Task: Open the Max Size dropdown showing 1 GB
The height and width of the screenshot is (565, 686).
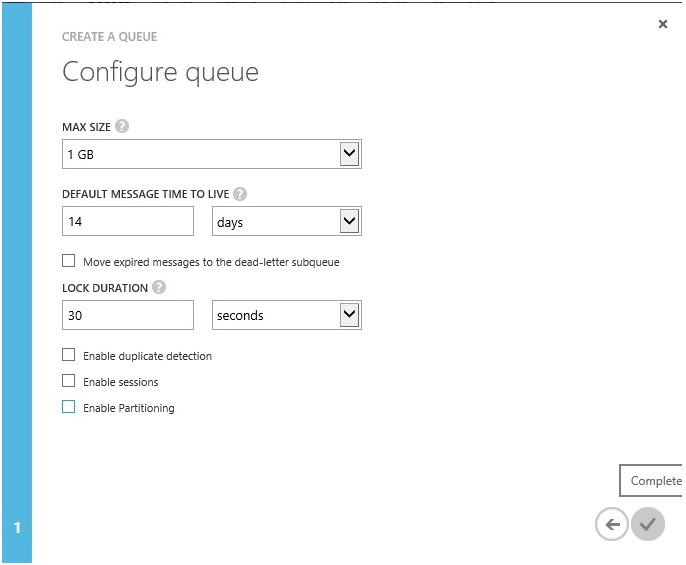Action: (x=212, y=154)
